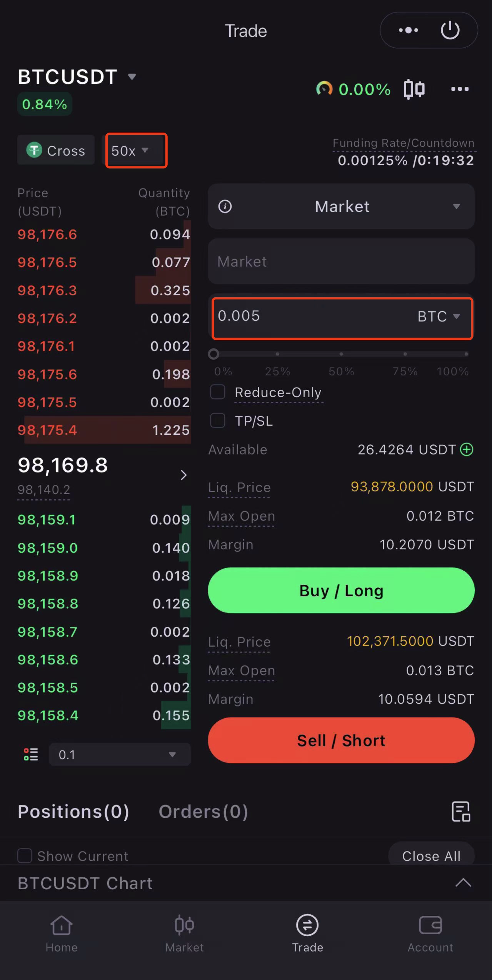Tap the power icon at top right
The width and height of the screenshot is (492, 980).
[x=450, y=30]
